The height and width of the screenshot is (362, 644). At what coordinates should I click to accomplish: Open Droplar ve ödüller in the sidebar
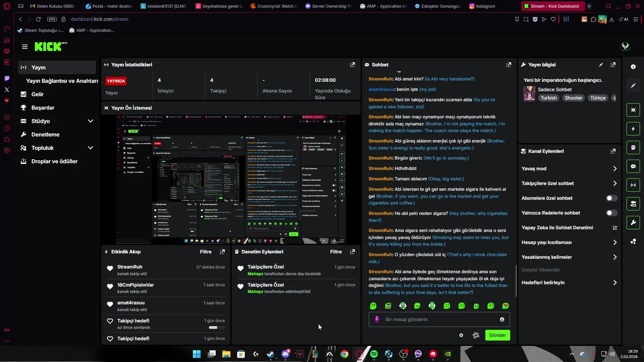tap(54, 161)
